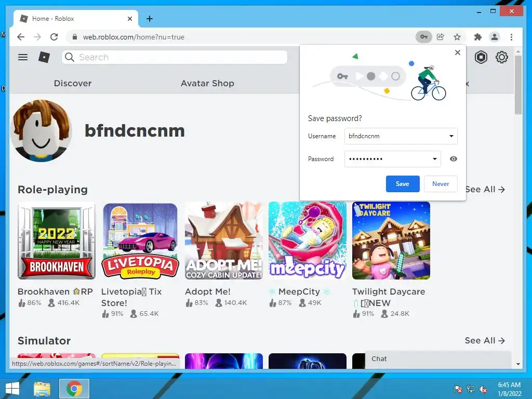Open a new browser tab
Image resolution: width=532 pixels, height=399 pixels.
coord(149,19)
